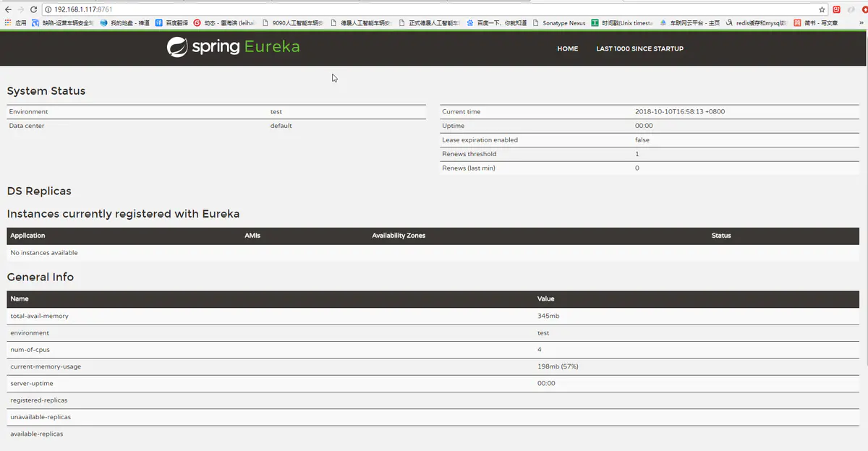
Task: Select the 345mb memory value
Action: point(548,317)
